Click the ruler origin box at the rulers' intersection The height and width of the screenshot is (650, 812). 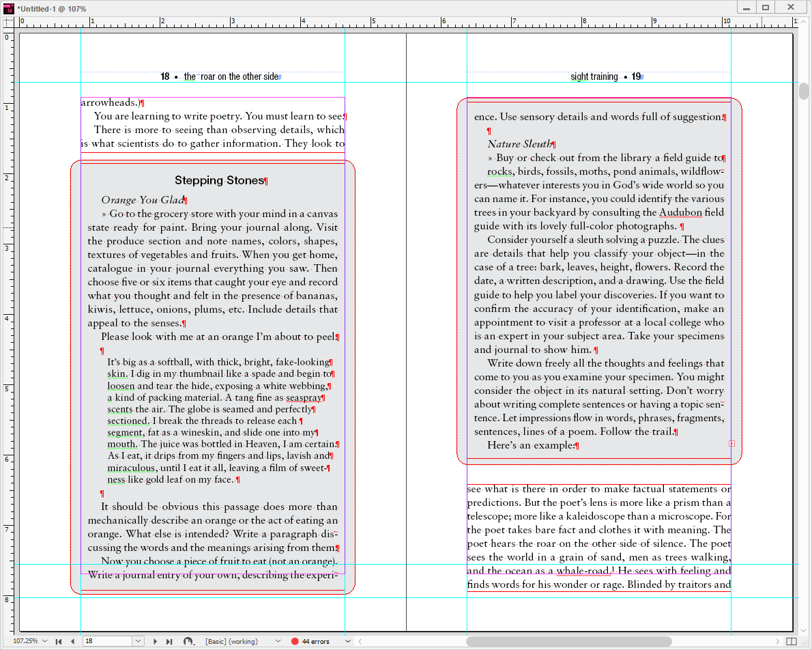[8, 20]
